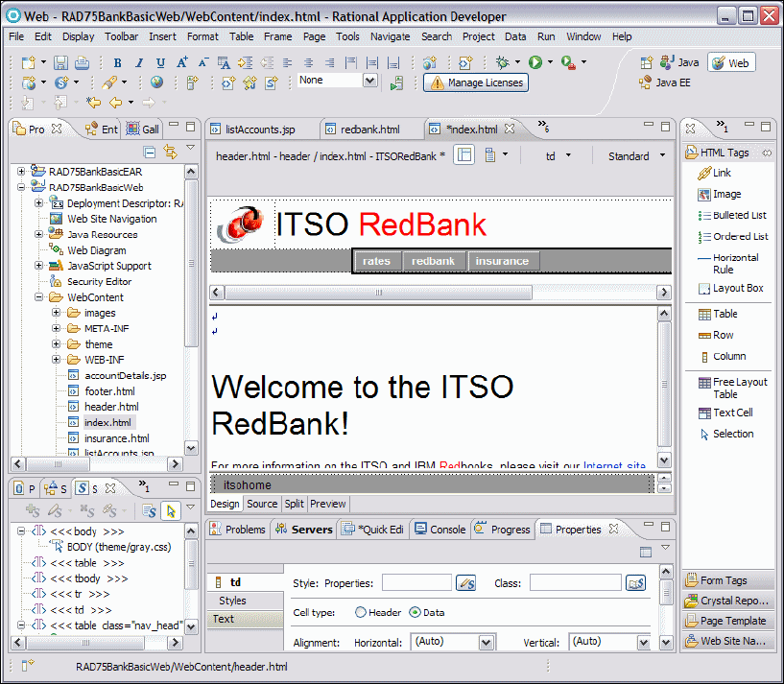Click the insurance navigation link in page
This screenshot has width=784, height=684.
point(503,261)
